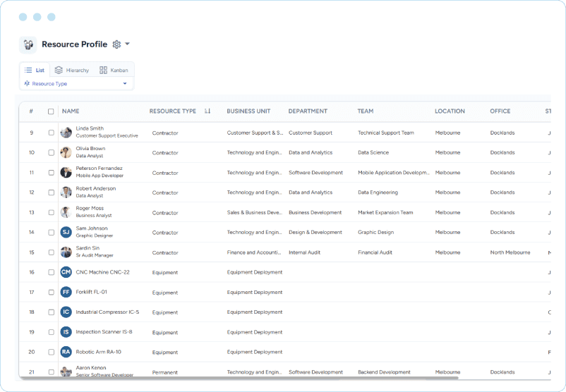Viewport: 566px width, 392px height.
Task: Click Sardin Sin's profile photo
Action: coord(66,252)
